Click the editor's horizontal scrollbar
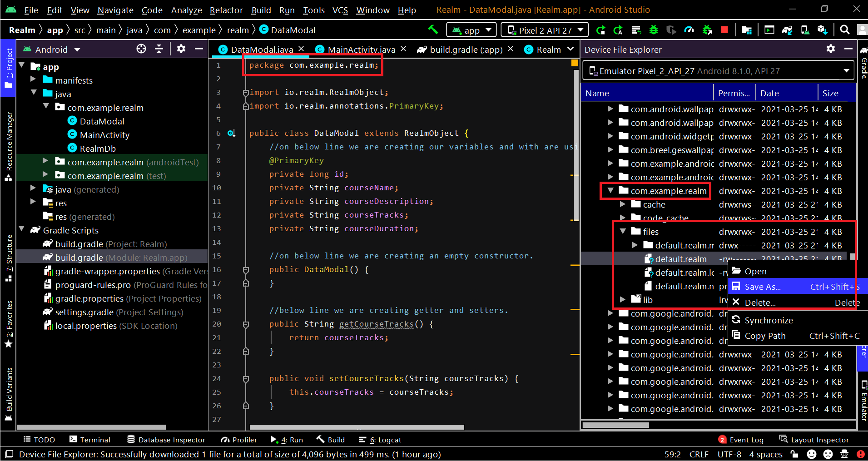868x461 pixels. pyautogui.click(x=357, y=427)
